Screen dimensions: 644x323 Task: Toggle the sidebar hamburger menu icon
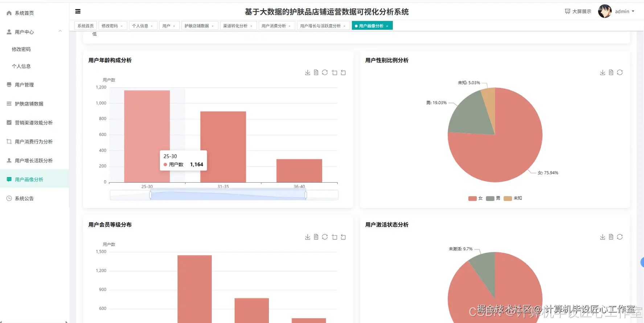point(78,12)
